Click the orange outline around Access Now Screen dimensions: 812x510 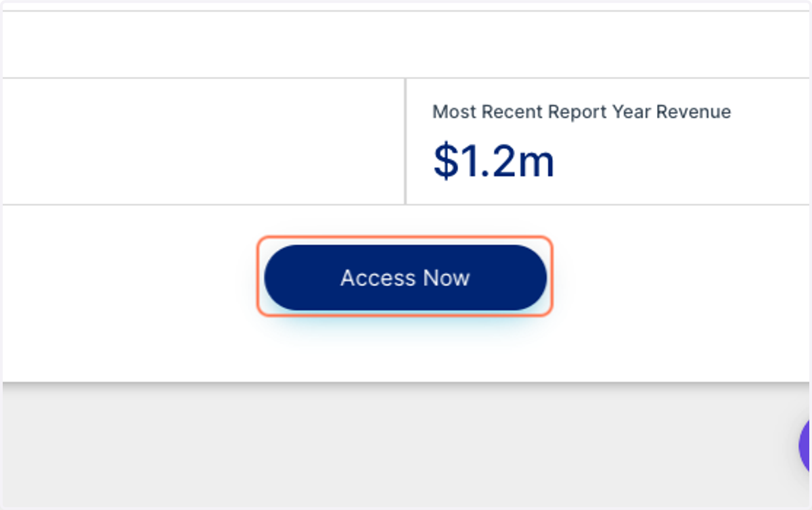405,237
